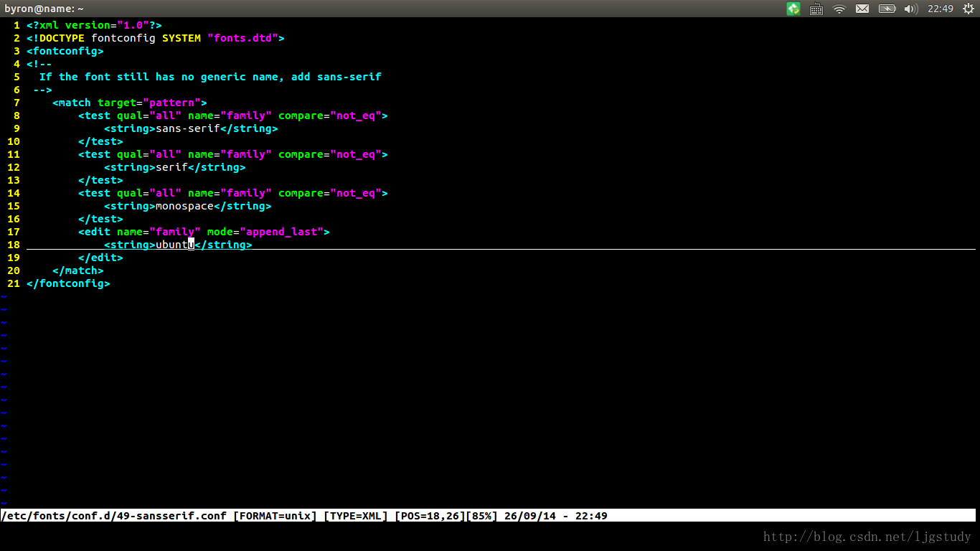Open the system power gear menu
Image resolution: width=980 pixels, height=551 pixels.
tap(968, 9)
